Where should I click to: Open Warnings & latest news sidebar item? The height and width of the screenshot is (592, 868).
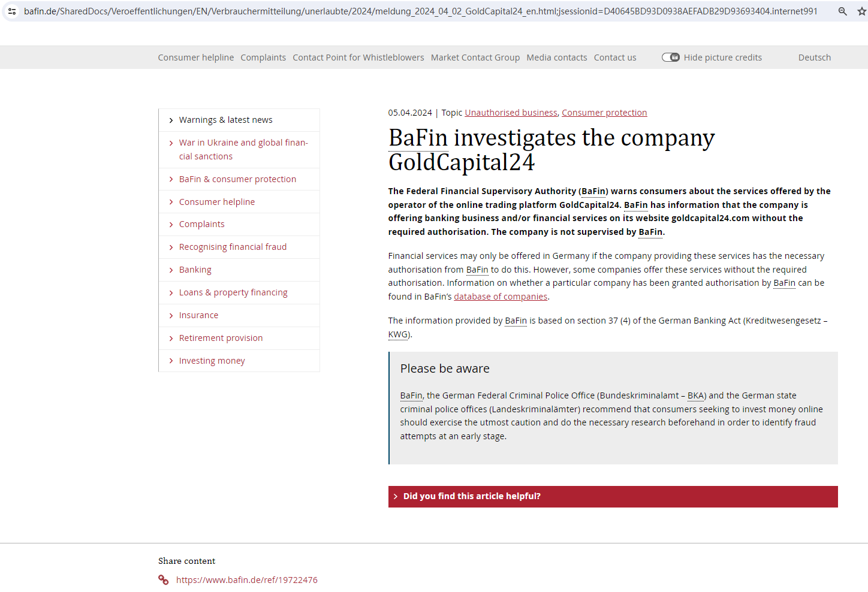pyautogui.click(x=226, y=120)
